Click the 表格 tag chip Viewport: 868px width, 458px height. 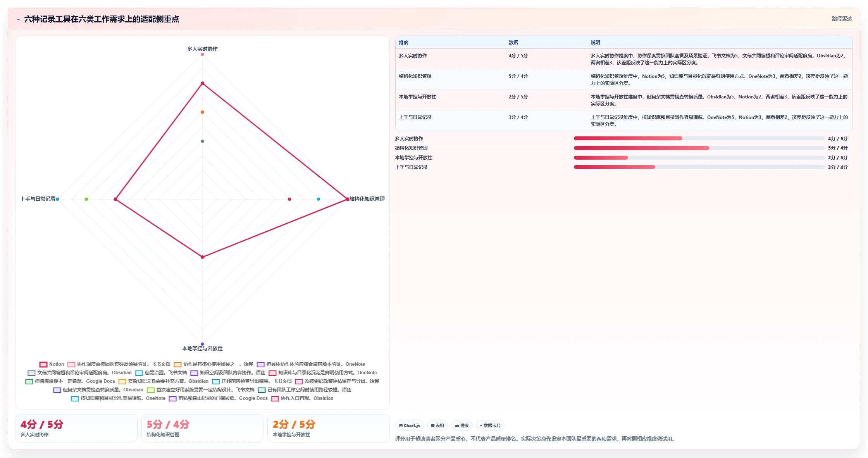tap(437, 425)
